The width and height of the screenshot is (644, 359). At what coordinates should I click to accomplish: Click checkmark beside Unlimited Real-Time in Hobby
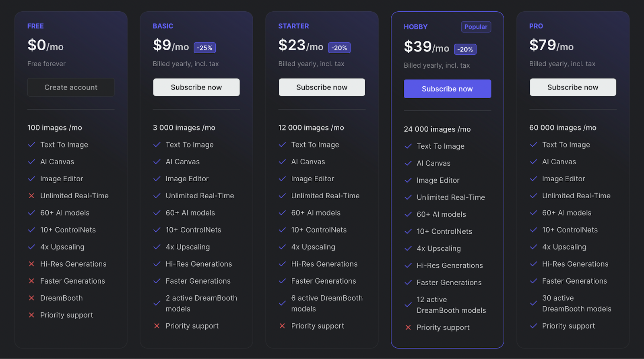408,197
